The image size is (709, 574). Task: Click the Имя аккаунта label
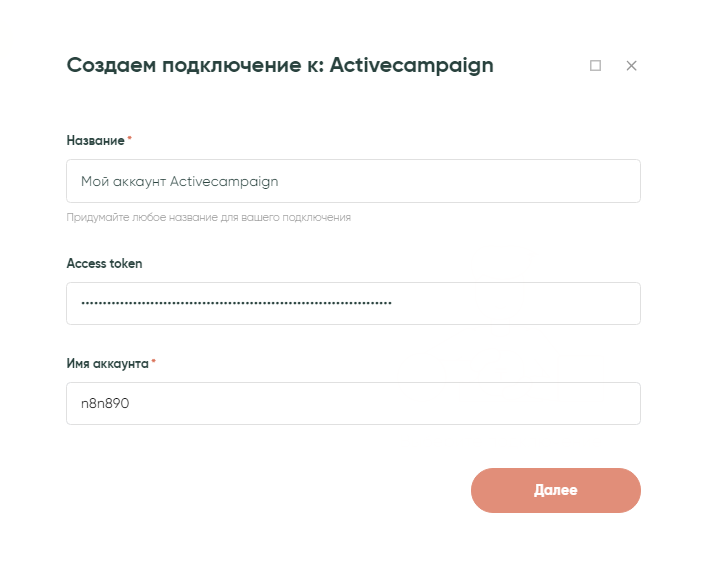pos(107,363)
